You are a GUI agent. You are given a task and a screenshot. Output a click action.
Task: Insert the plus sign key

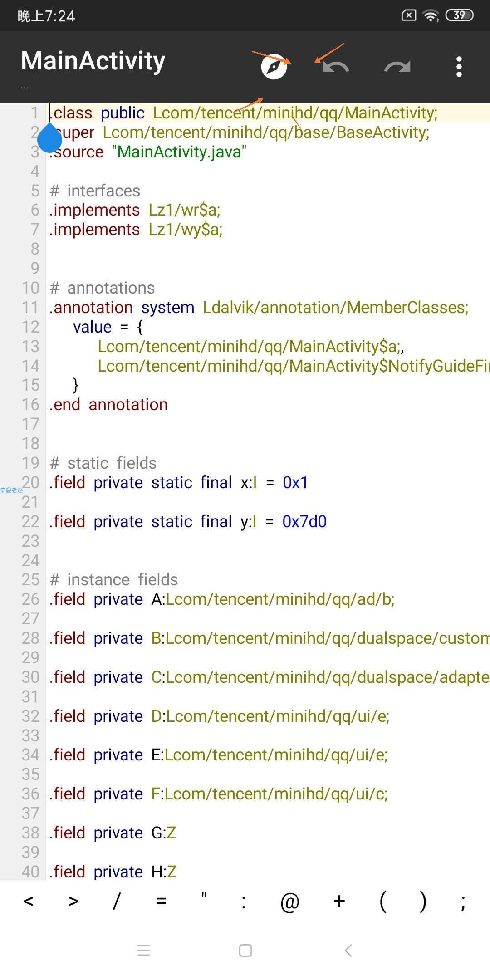click(339, 901)
